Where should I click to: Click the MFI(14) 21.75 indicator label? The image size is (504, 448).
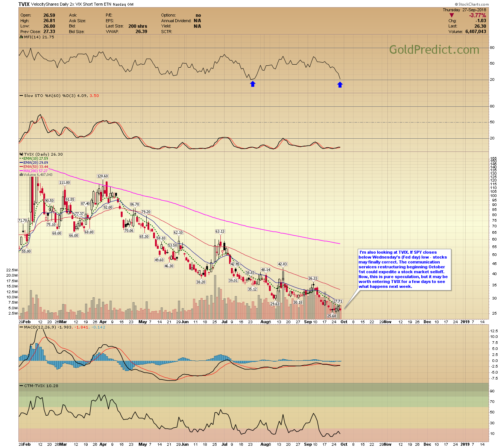point(39,37)
